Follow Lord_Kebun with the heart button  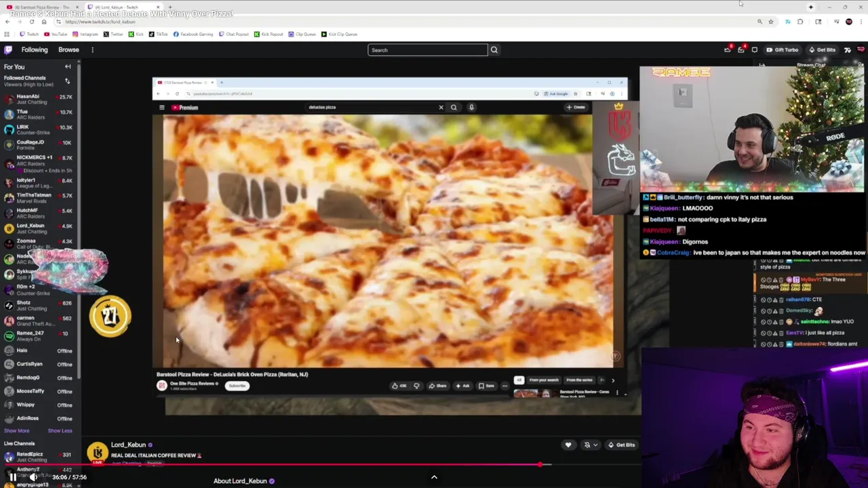568,445
